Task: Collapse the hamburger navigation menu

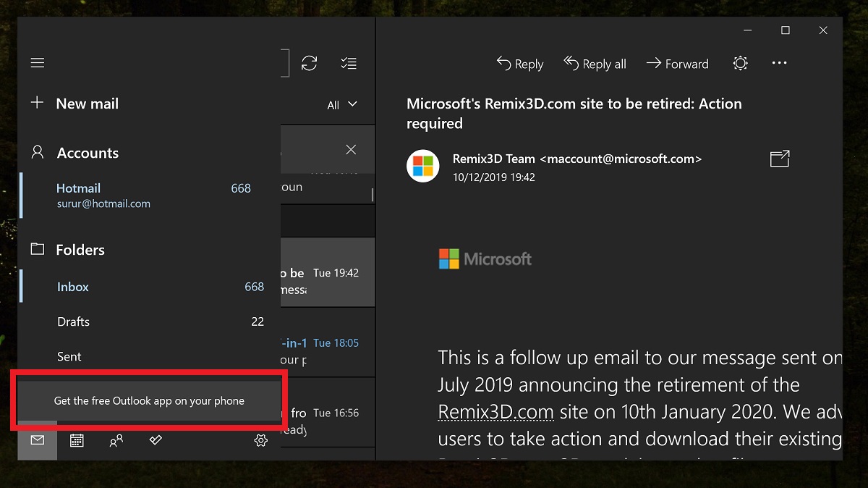Action: [38, 63]
